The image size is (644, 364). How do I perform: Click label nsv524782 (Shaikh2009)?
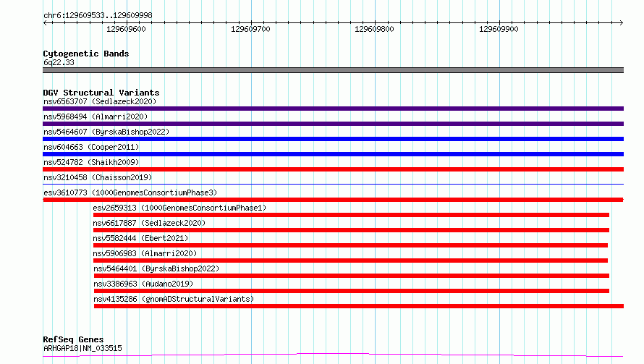pyautogui.click(x=91, y=162)
